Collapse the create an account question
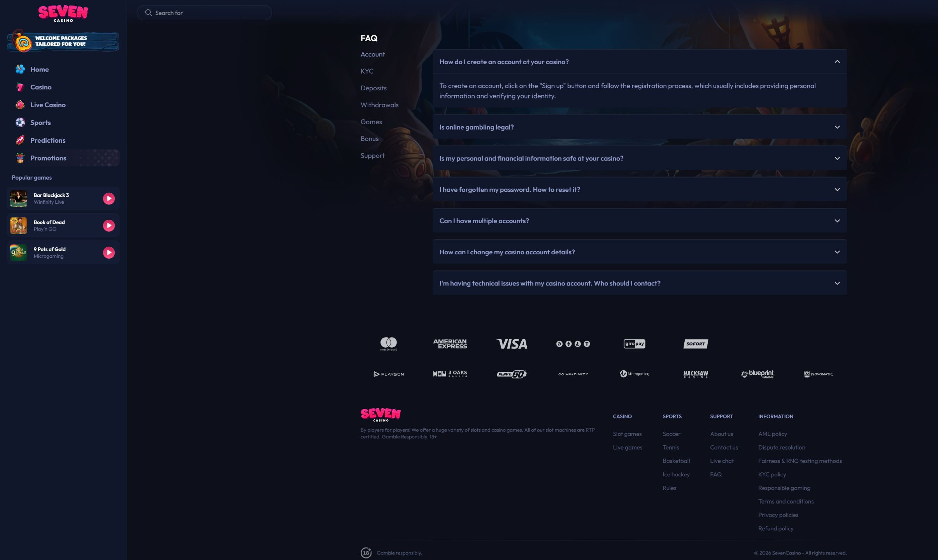This screenshot has width=938, height=560. pyautogui.click(x=640, y=62)
